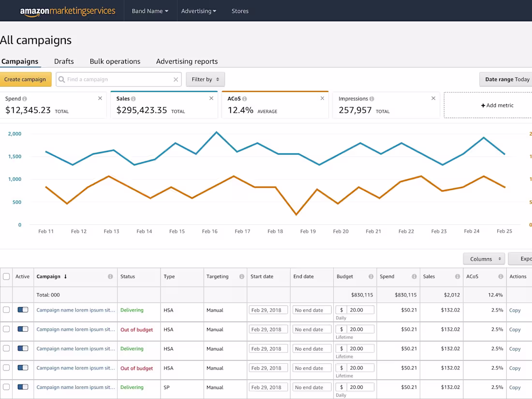This screenshot has height=399, width=532.
Task: Copy the first campaign using its Copy link
Action: tap(515, 310)
